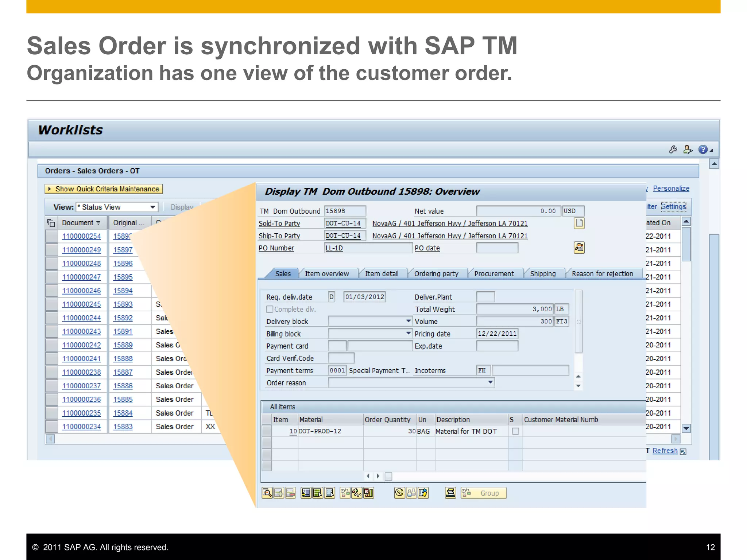Click the stacked packing proposal icon
The width and height of the screenshot is (747, 560).
coord(450,493)
